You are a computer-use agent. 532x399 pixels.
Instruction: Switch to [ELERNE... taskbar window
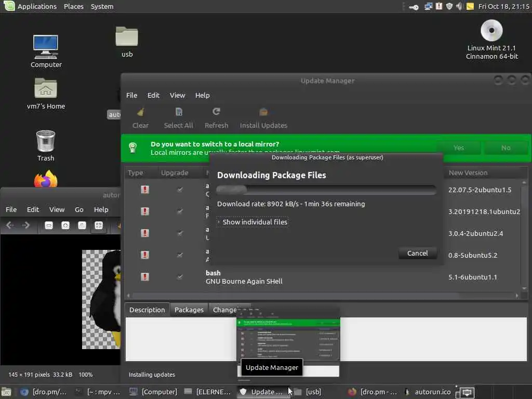coord(208,392)
